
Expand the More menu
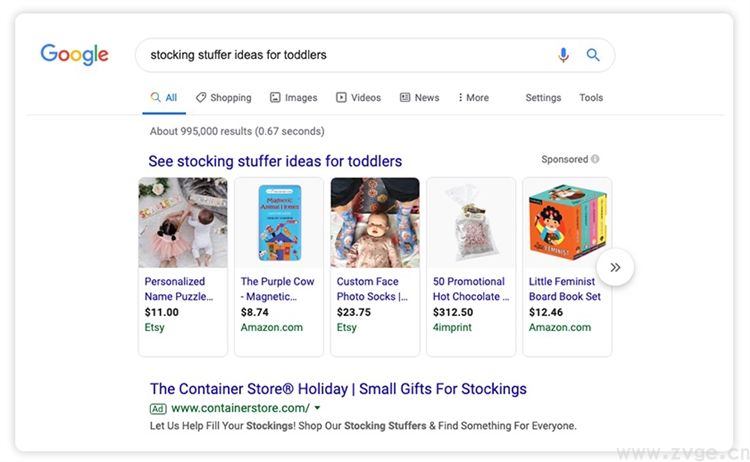473,98
